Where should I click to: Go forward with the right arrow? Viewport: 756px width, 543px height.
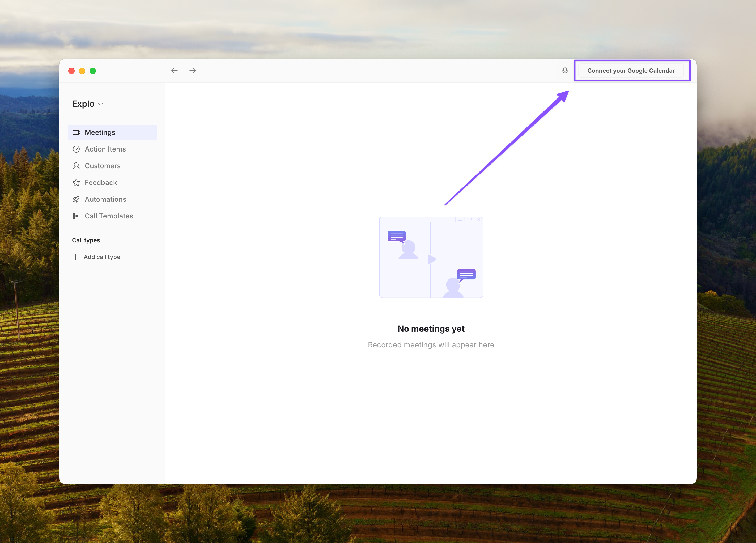coord(193,71)
